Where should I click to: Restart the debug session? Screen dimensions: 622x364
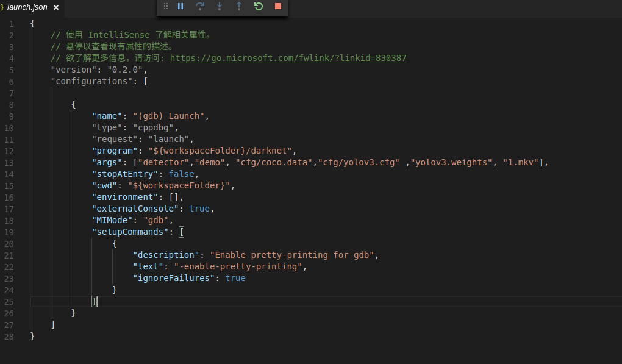pyautogui.click(x=259, y=6)
